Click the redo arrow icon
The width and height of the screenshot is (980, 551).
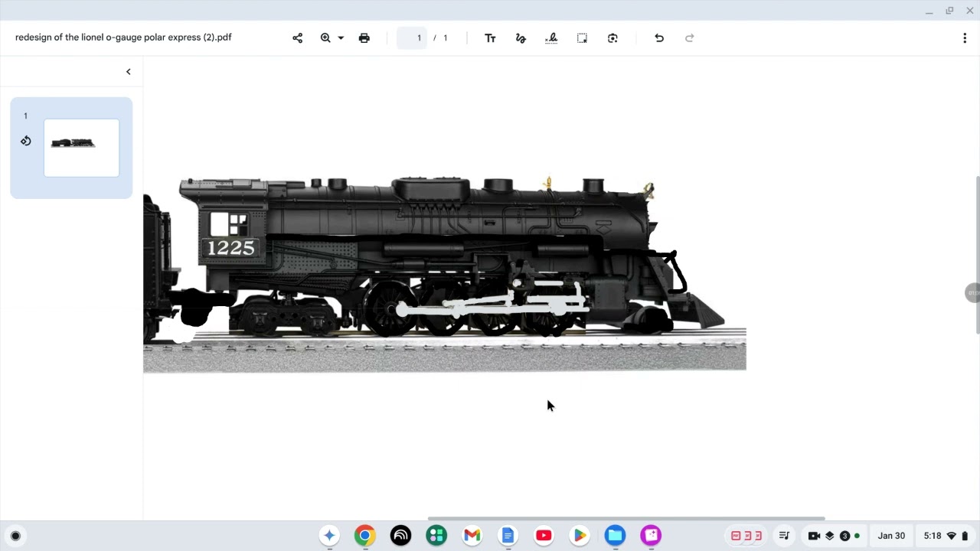690,38
